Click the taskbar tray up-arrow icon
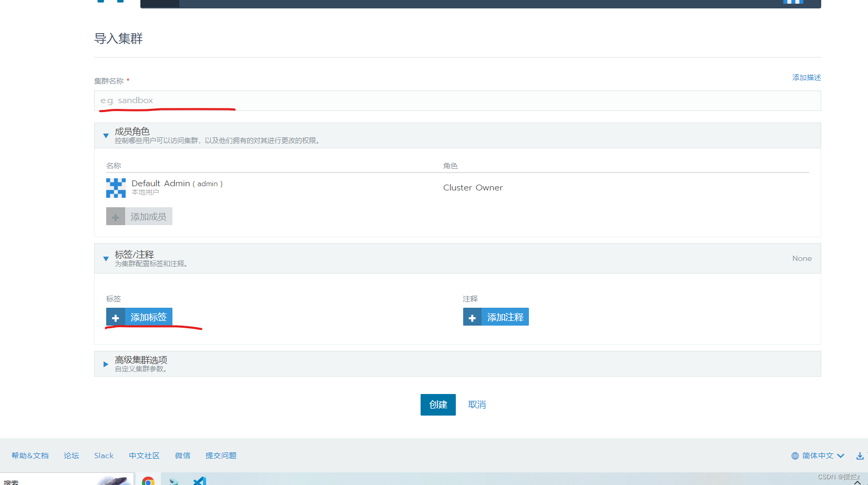The width and height of the screenshot is (868, 485). (x=857, y=482)
